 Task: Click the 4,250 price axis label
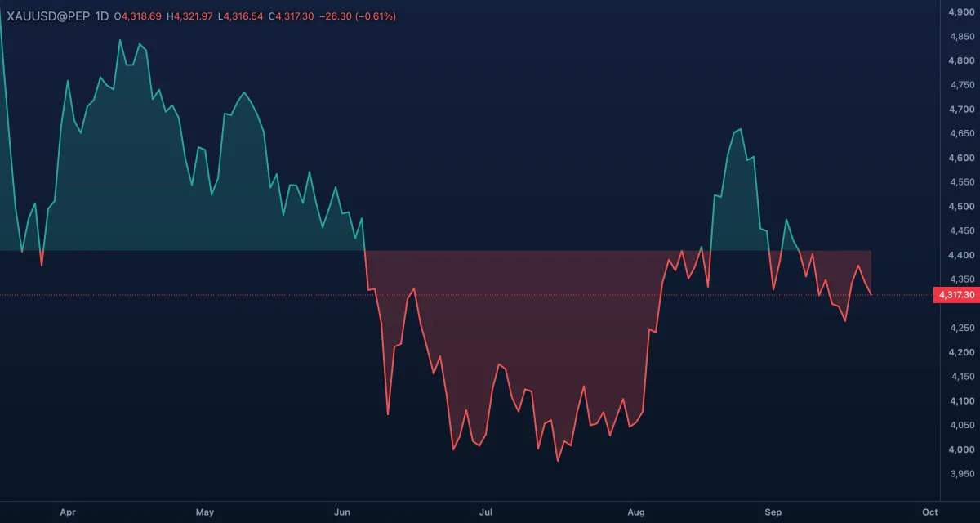(961, 328)
